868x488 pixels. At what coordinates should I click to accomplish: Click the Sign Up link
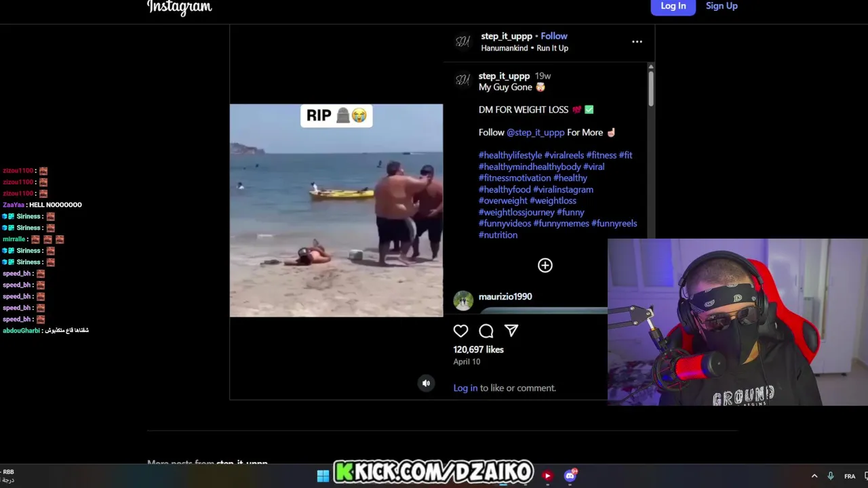coord(722,6)
